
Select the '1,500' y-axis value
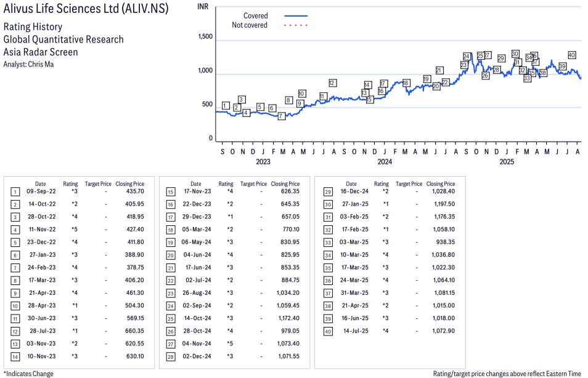205,36
